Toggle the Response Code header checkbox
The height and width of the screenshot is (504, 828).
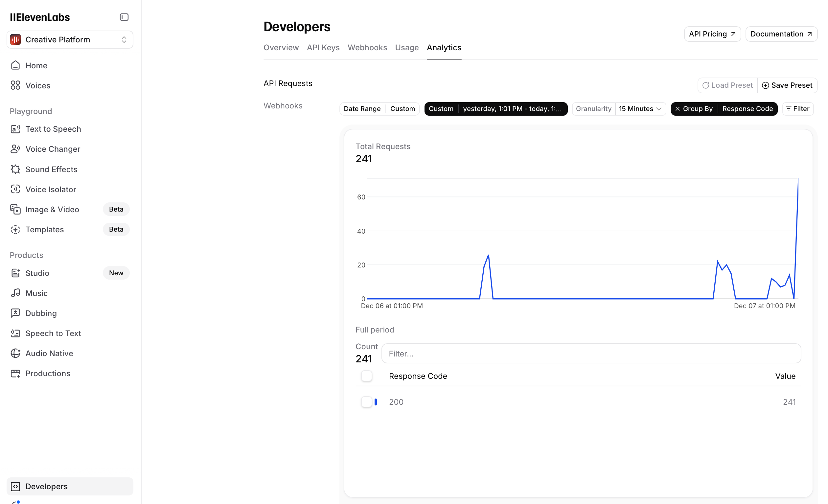click(x=367, y=376)
